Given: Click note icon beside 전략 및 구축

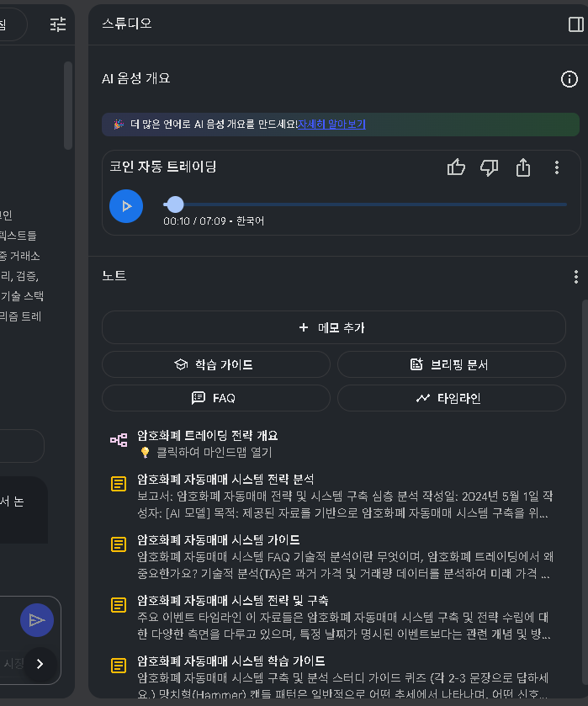Looking at the screenshot, I should click(x=119, y=605).
